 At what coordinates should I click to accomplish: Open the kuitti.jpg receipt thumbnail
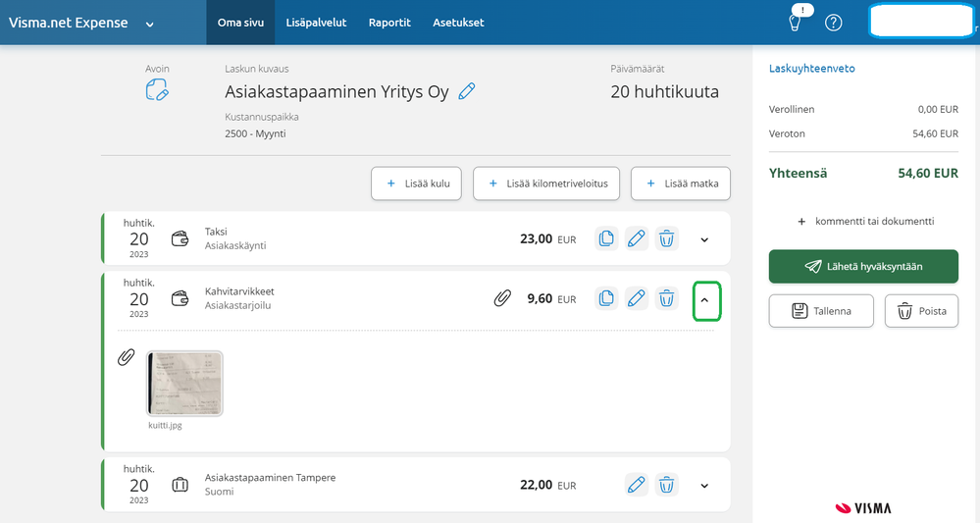click(184, 384)
